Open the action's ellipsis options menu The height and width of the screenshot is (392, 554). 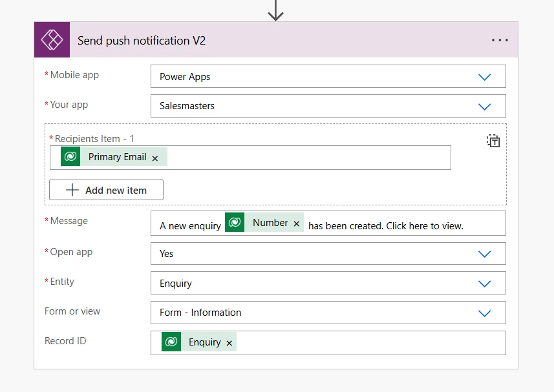click(499, 39)
